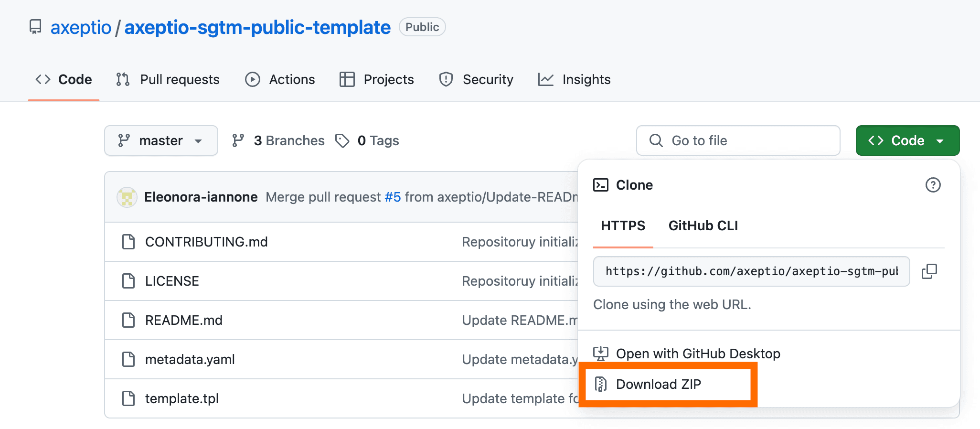Click the terminal icon beside Clone
This screenshot has height=429, width=980.
point(601,185)
